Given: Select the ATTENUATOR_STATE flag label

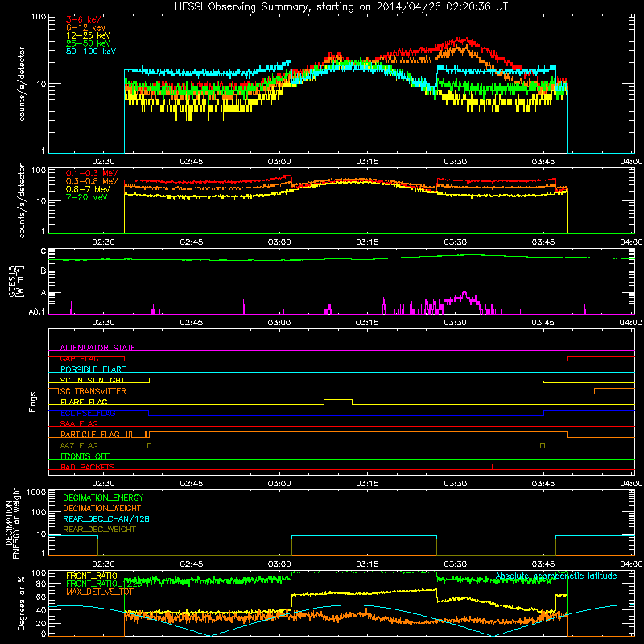Looking at the screenshot, I should point(97,348).
